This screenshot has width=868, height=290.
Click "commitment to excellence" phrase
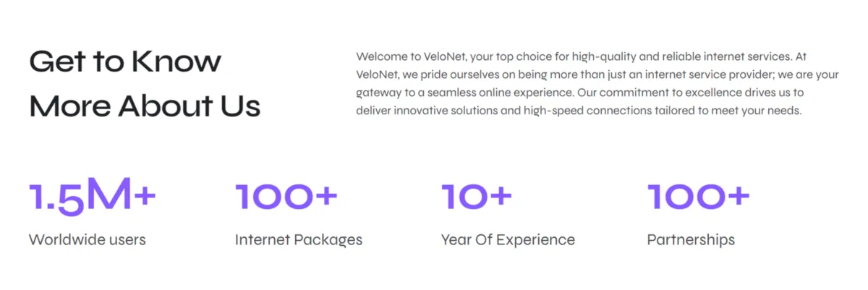click(x=667, y=94)
